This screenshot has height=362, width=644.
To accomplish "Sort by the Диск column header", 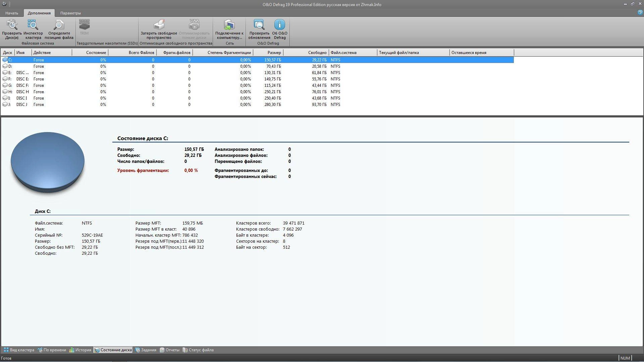I will (x=8, y=53).
